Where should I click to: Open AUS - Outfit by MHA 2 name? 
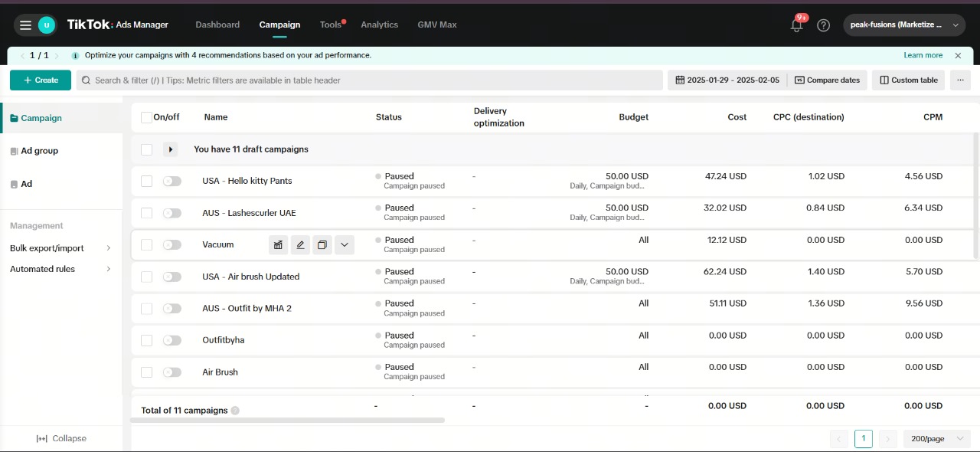247,308
